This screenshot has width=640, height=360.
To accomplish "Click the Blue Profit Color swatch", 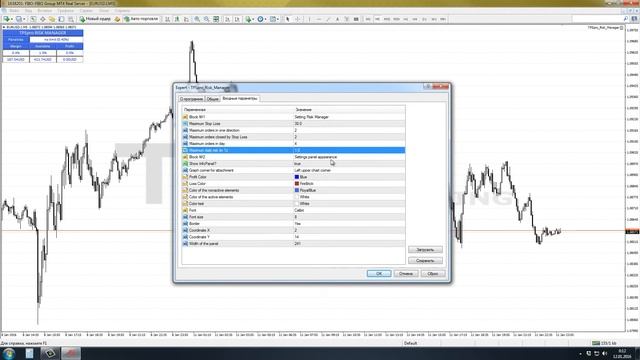I will 297,177.
